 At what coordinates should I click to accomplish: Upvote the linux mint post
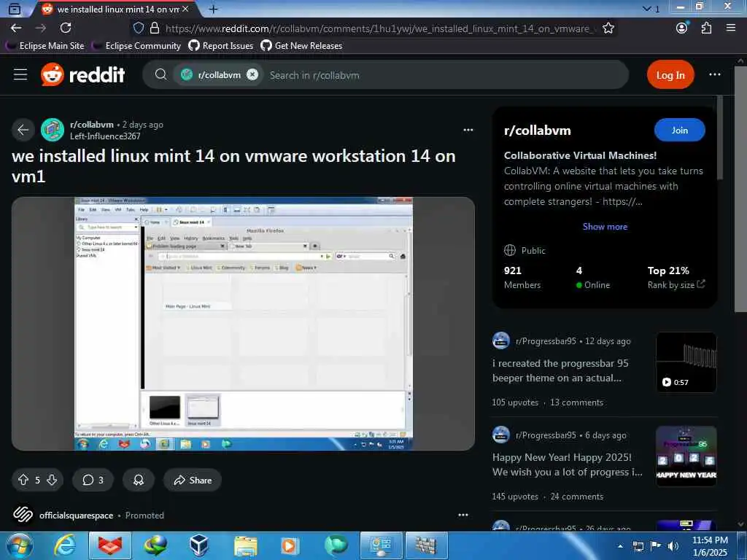(23, 480)
